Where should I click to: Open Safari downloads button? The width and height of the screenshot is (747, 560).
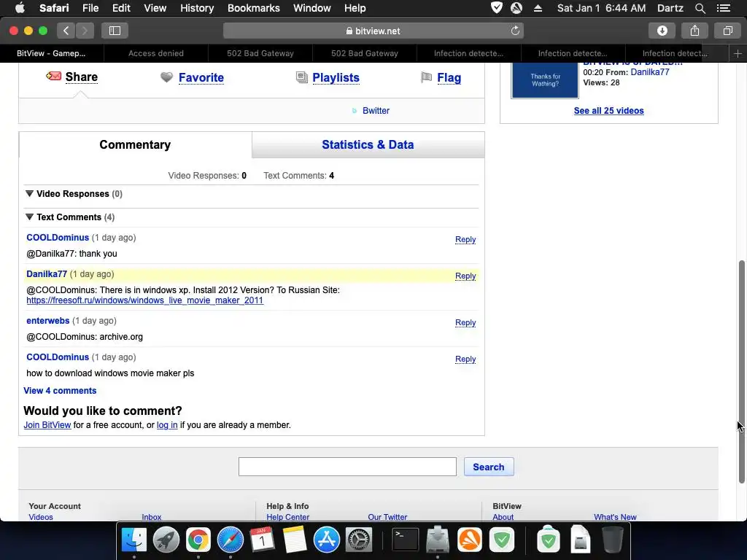662,31
